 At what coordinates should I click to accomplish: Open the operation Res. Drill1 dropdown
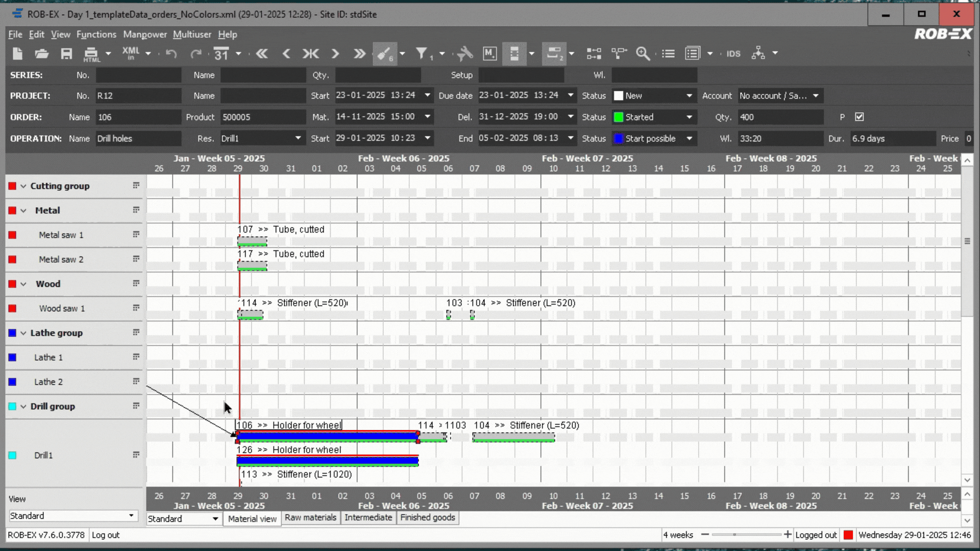point(298,138)
